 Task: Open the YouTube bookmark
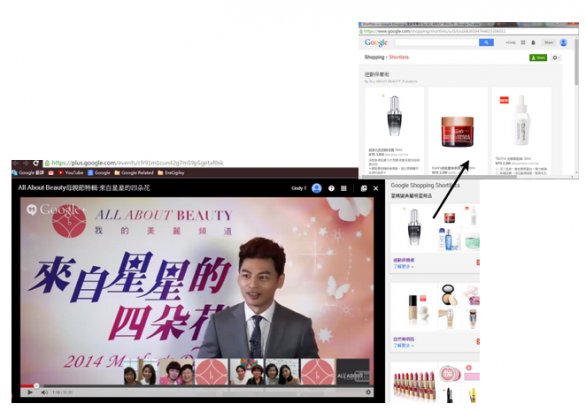click(71, 173)
